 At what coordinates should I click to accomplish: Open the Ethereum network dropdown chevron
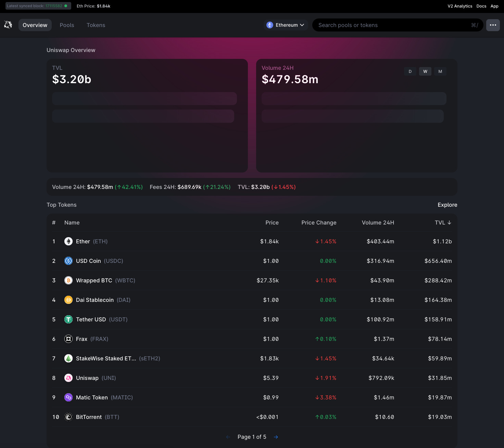[302, 25]
